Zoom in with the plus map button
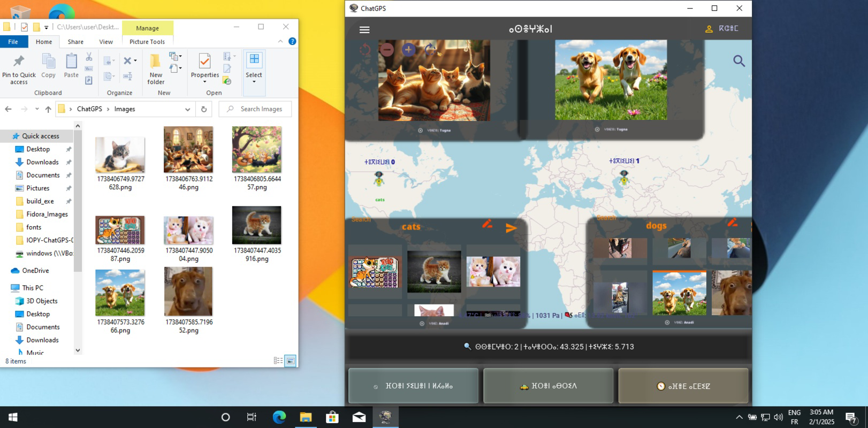The width and height of the screenshot is (868, 428). pos(409,50)
